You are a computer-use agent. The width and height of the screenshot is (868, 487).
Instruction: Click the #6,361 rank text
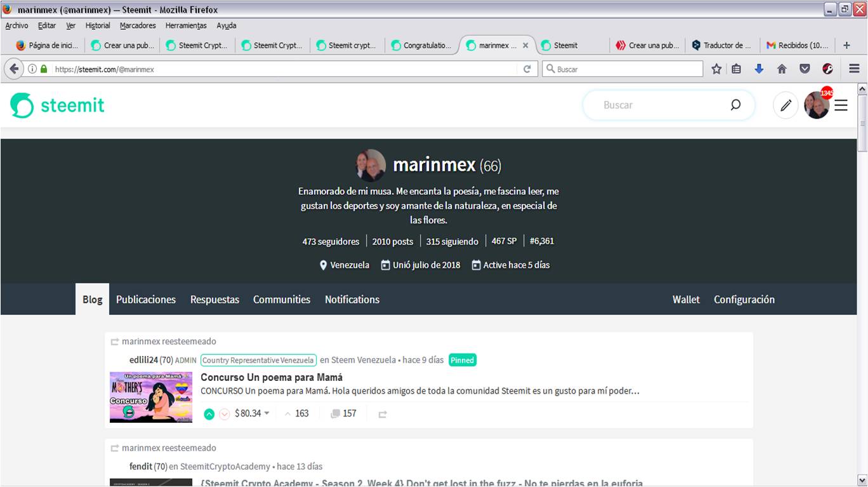542,241
